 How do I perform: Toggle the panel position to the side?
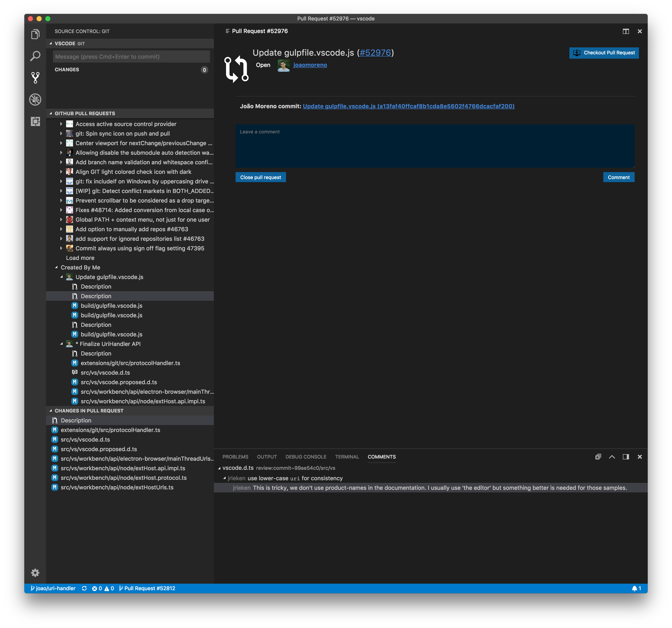(x=626, y=457)
